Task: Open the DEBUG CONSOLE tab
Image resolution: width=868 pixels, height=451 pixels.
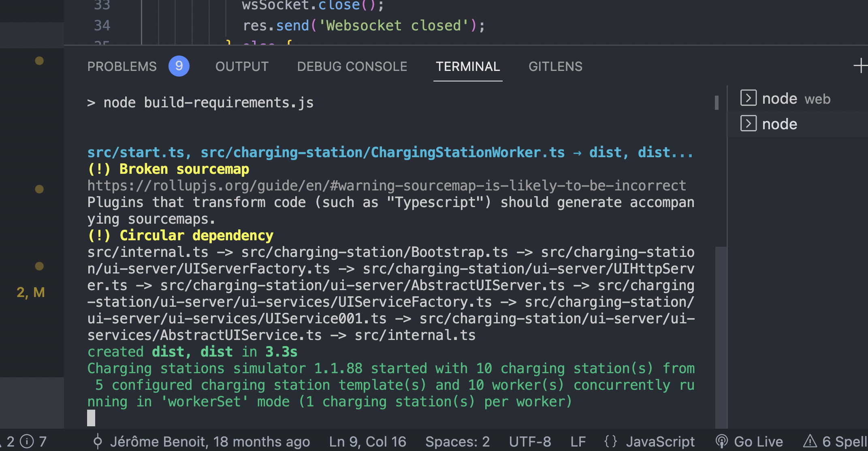Action: pos(352,66)
